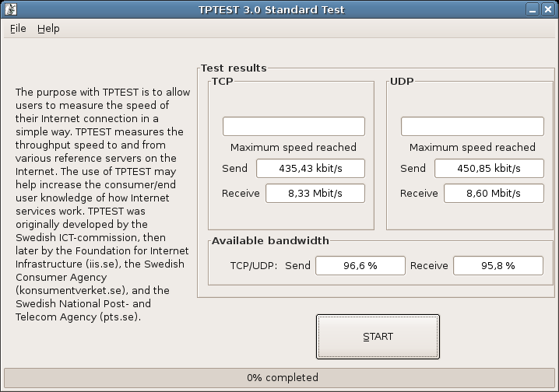Click the 0% completed progress bar

pyautogui.click(x=279, y=378)
